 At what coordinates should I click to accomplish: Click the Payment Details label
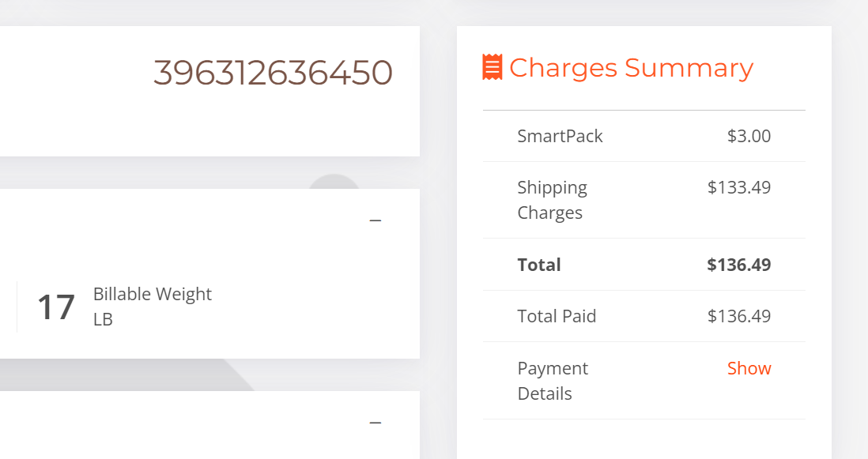click(553, 381)
